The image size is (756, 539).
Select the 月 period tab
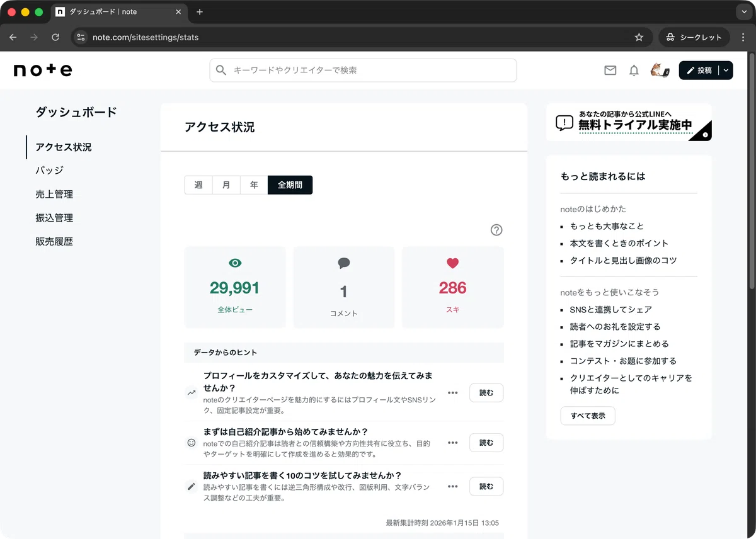pyautogui.click(x=226, y=185)
